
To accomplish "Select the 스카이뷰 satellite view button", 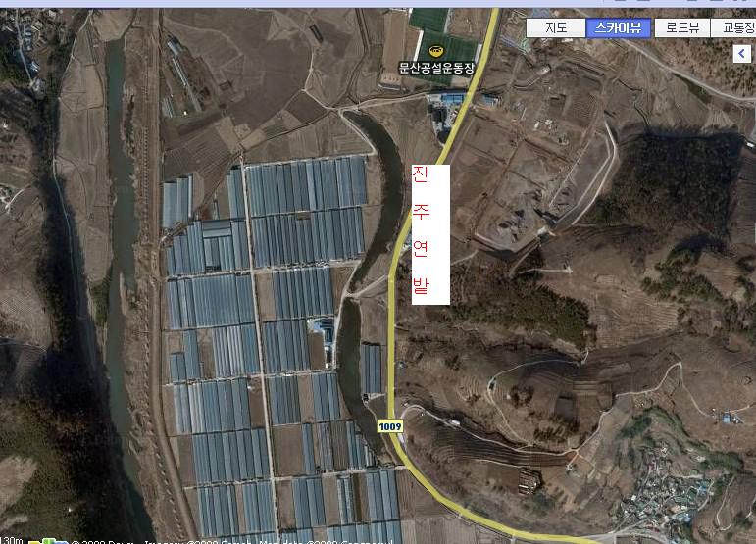I will (619, 27).
